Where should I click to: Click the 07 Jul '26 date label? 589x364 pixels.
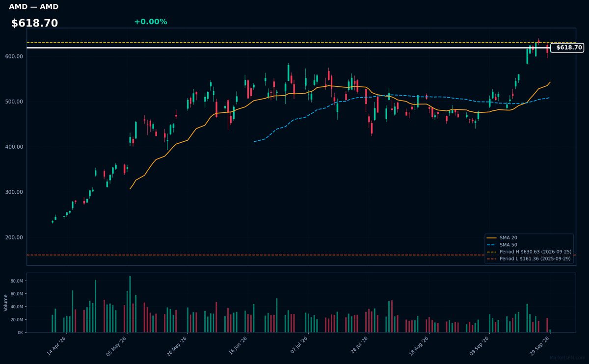click(299, 346)
